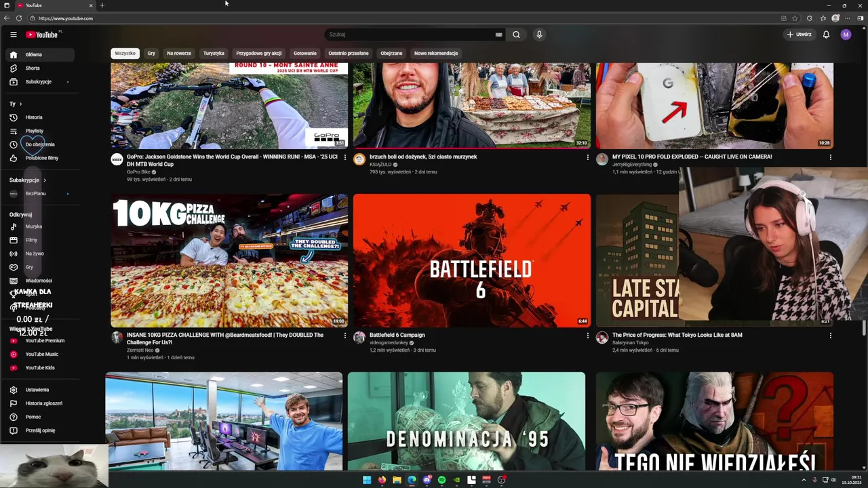Click the browser address bar URL
Screen dimensions: 868x488
[66, 18]
